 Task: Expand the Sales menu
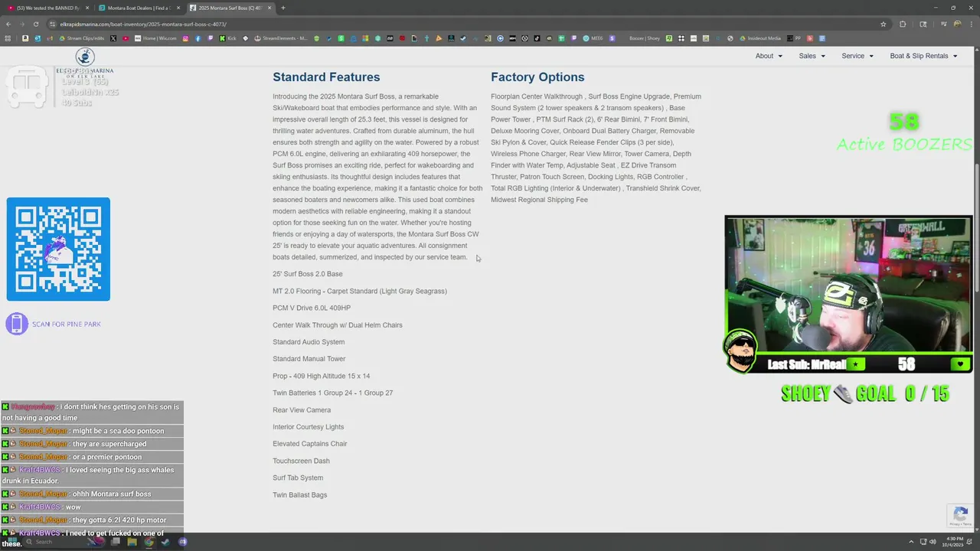[x=812, y=56]
